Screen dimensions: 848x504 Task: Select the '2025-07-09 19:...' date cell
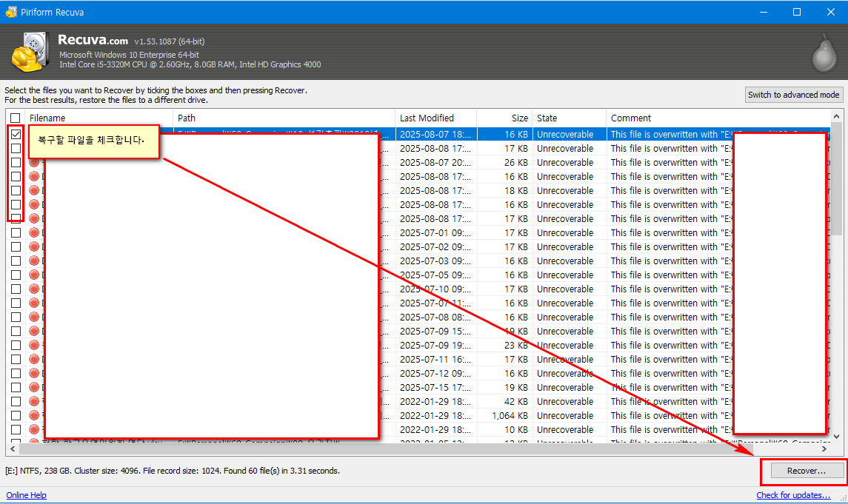(435, 345)
